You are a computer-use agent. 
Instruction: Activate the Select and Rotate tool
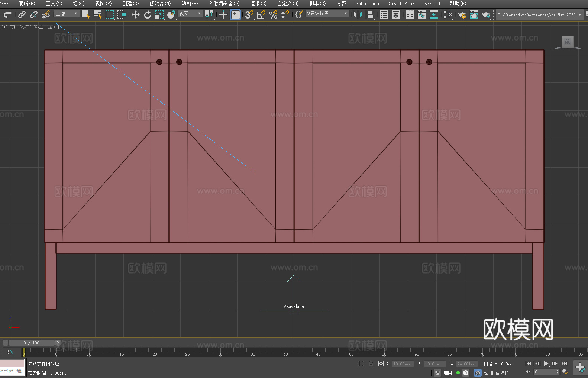[x=148, y=14]
